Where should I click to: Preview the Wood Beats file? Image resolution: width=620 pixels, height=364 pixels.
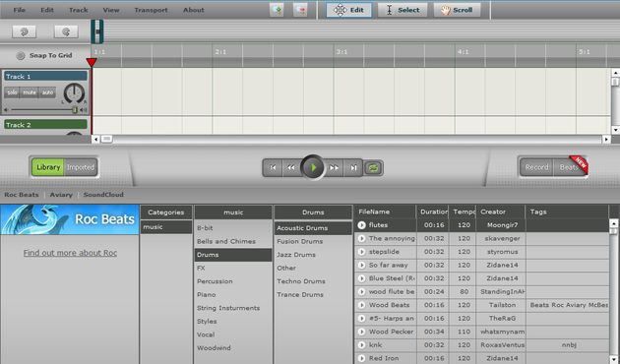361,305
